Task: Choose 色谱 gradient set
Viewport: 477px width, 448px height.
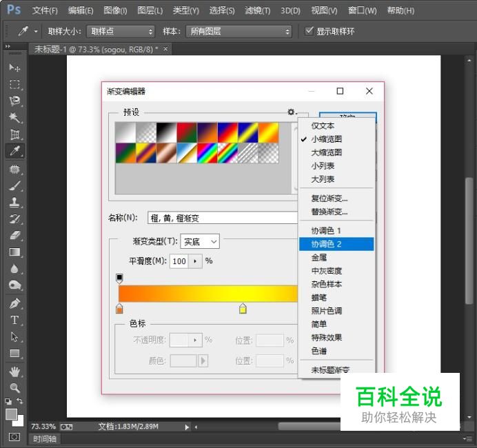Action: 336,351
